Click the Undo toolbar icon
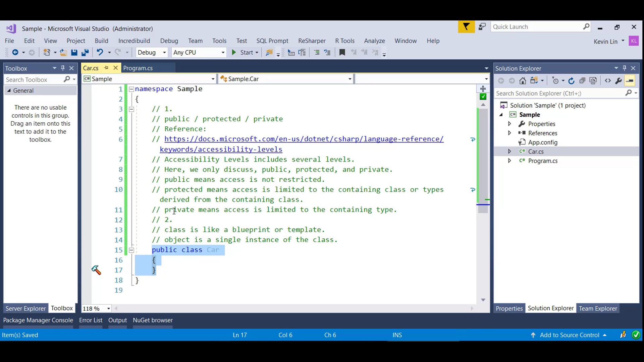Viewport: 644px width, 362px height. click(x=100, y=52)
